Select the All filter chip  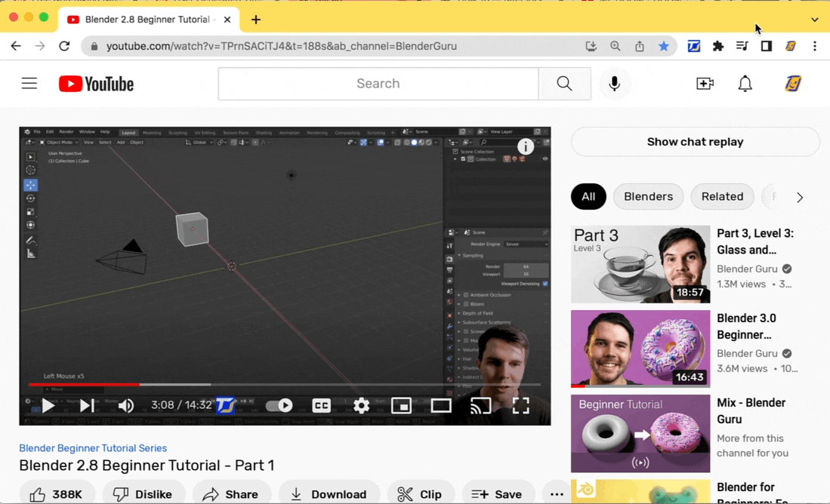pos(588,197)
